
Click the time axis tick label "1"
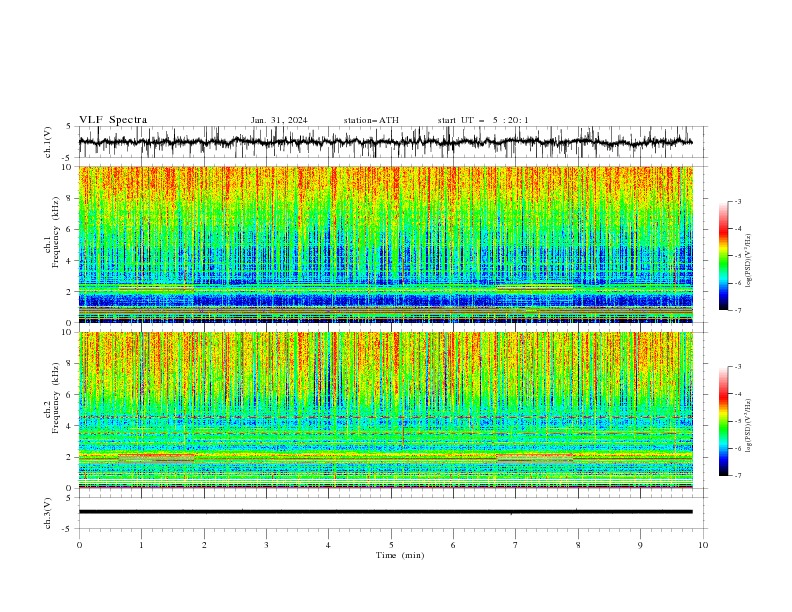pyautogui.click(x=141, y=545)
